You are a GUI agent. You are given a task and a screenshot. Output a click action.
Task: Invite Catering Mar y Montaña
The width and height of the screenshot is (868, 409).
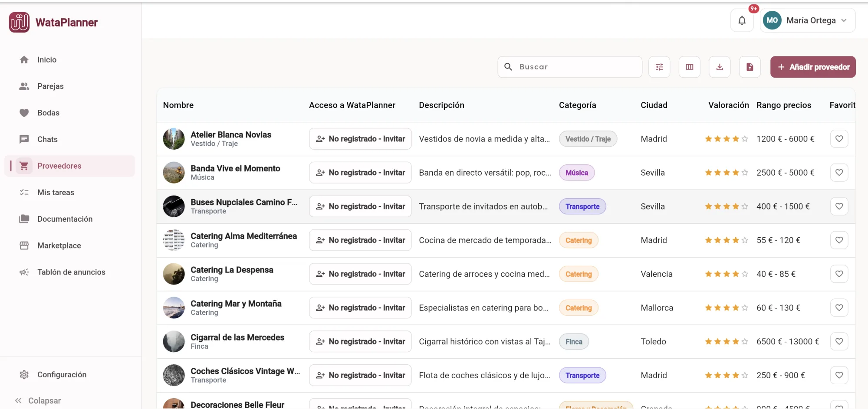(x=360, y=308)
